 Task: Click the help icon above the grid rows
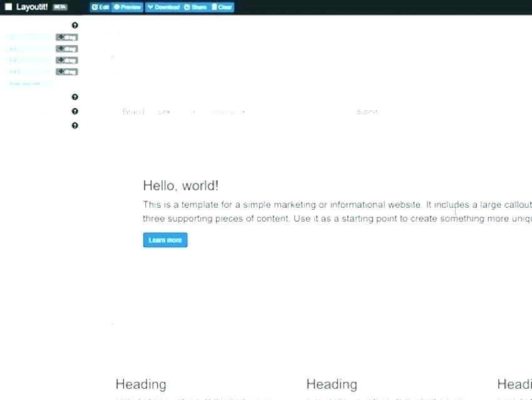pyautogui.click(x=75, y=25)
